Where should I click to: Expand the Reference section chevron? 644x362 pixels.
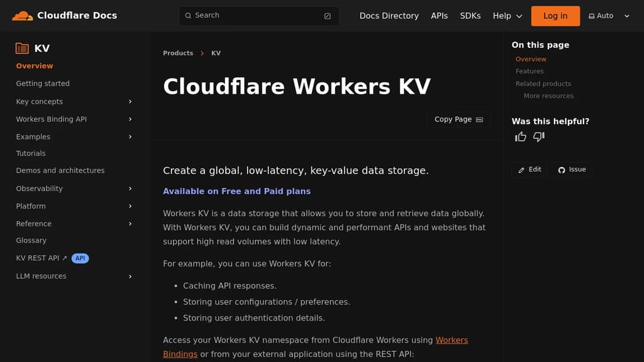(130, 224)
